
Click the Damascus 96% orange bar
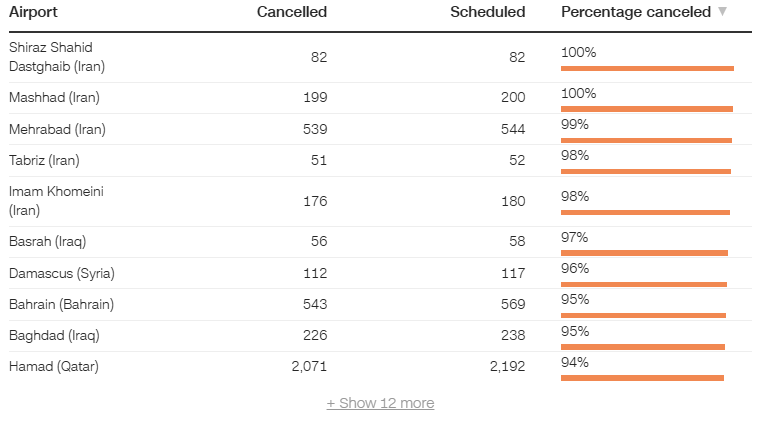click(x=644, y=284)
